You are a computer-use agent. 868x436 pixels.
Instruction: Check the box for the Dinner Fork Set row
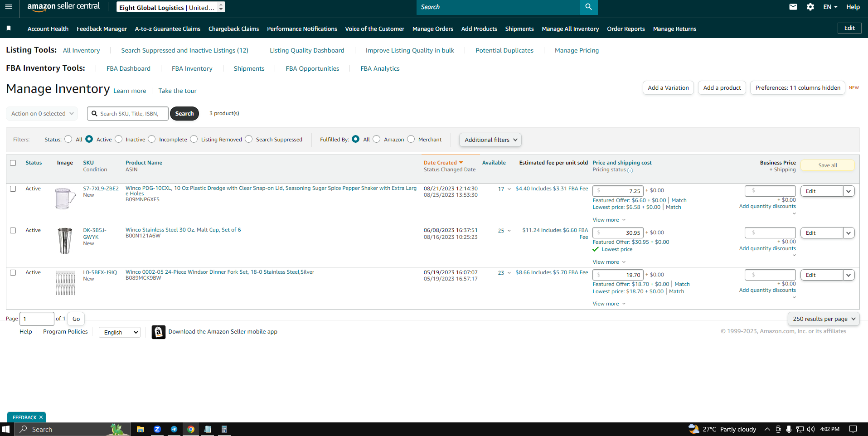point(13,273)
